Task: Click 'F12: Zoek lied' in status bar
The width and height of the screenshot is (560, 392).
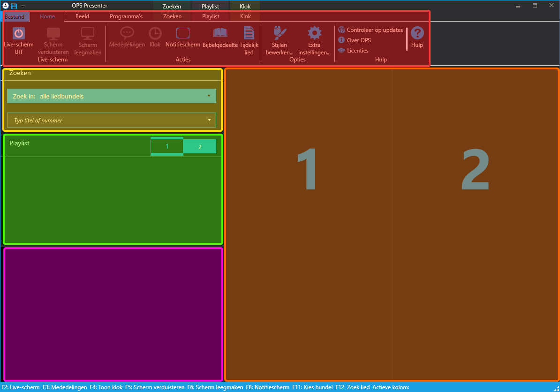Action: [353, 387]
